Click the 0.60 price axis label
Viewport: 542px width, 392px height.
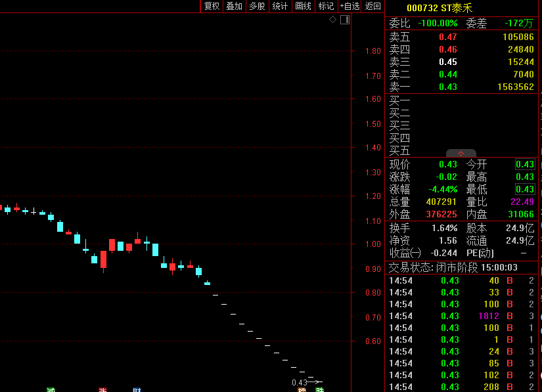[373, 341]
